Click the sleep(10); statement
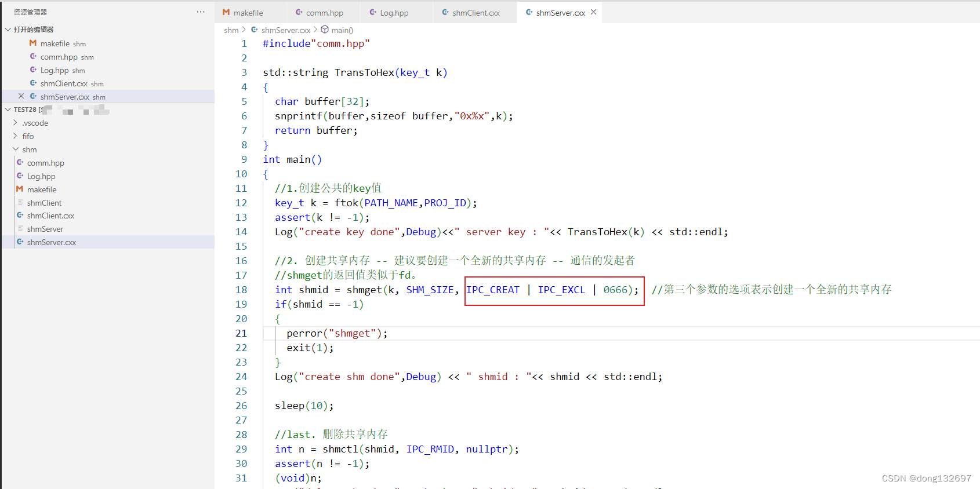Screen dimensions: 980x489 304,406
